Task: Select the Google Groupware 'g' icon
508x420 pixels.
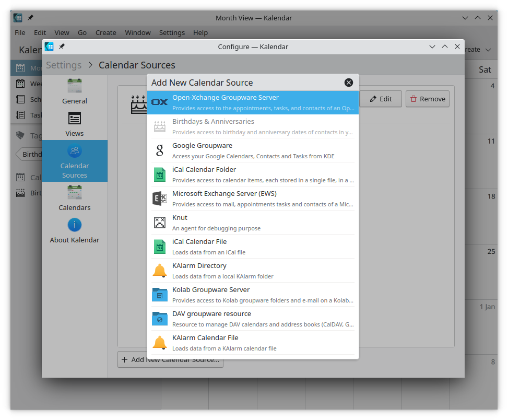Action: click(160, 150)
